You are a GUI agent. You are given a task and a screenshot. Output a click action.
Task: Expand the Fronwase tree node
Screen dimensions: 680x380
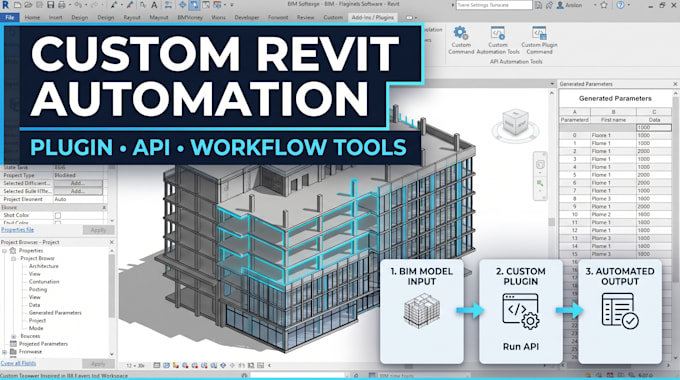(4, 352)
